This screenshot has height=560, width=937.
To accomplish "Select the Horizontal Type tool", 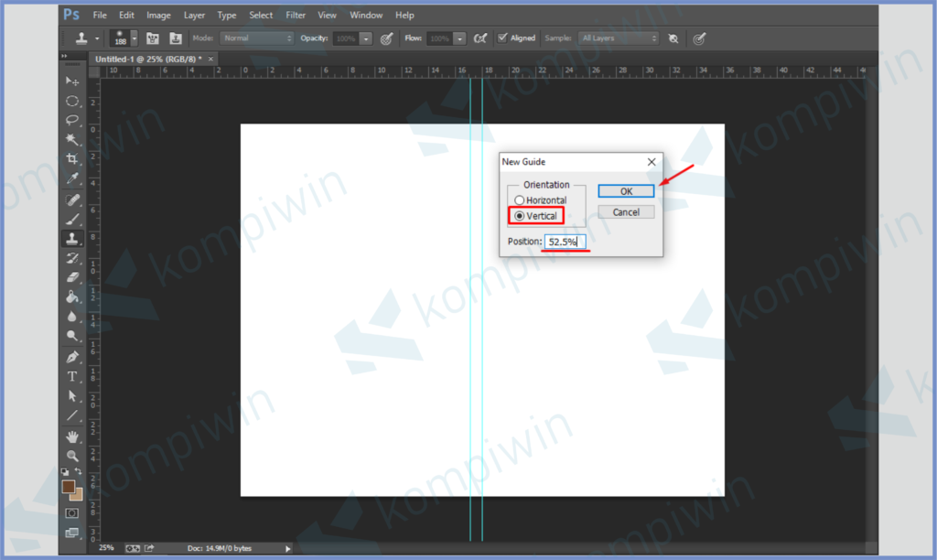I will [72, 376].
